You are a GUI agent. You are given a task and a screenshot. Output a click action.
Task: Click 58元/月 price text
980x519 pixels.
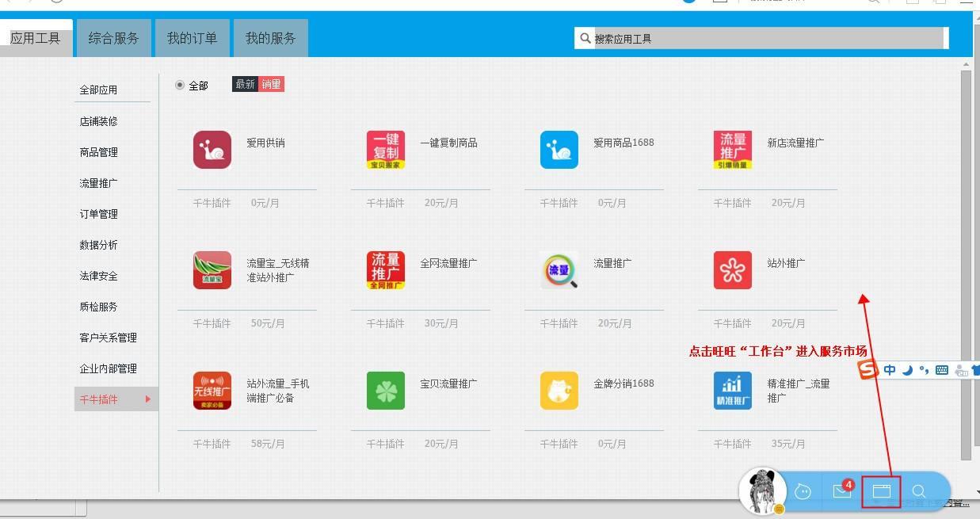tap(268, 444)
